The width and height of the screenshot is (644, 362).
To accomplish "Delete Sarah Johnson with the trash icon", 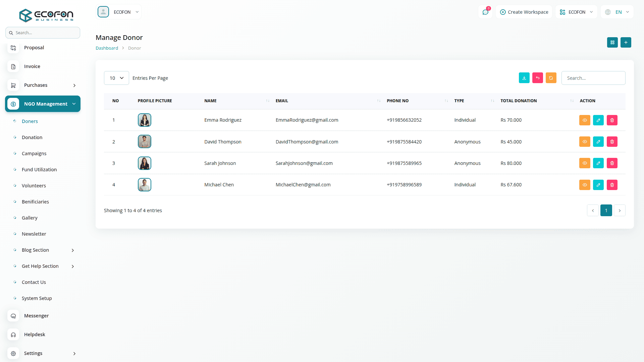I will coord(612,163).
